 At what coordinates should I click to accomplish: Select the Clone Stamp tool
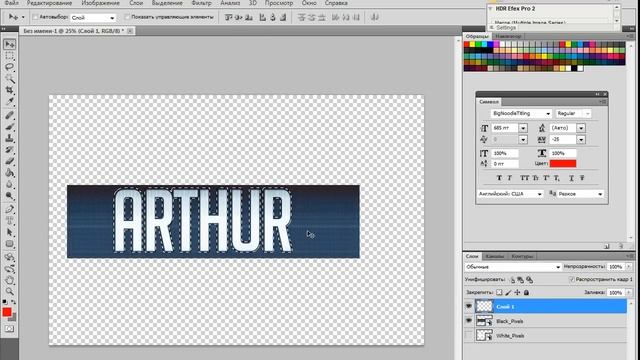tap(9, 138)
